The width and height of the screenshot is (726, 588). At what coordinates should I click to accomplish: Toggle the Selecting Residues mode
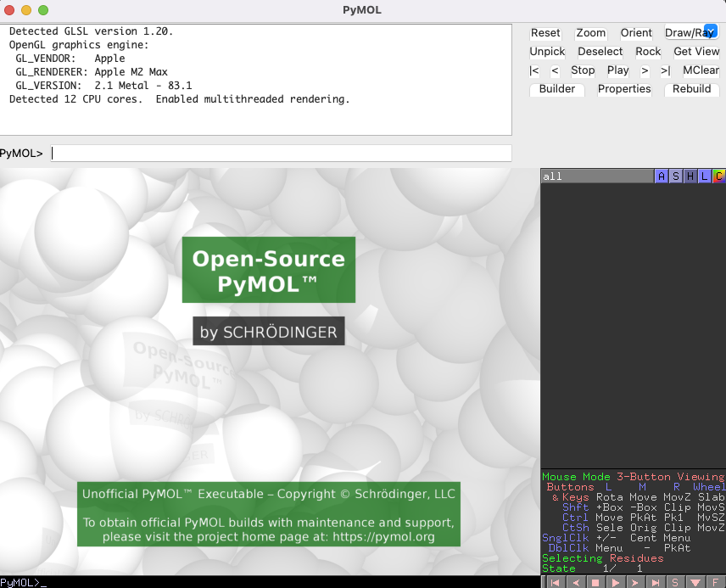[605, 558]
